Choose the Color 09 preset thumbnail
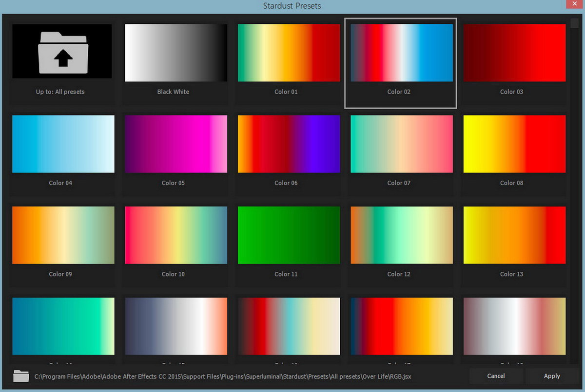Image resolution: width=585 pixels, height=392 pixels. pyautogui.click(x=63, y=235)
